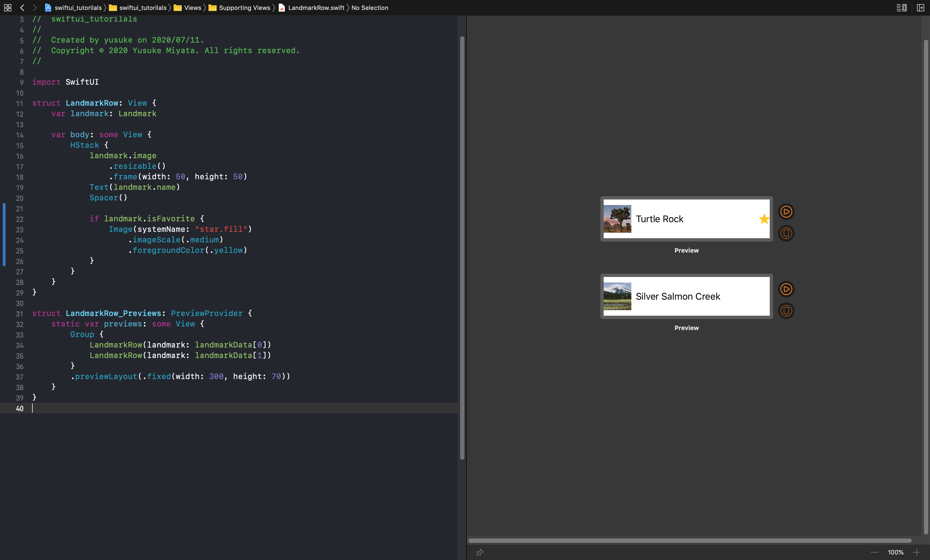
Task: Toggle the pin preview icon
Action: tap(479, 553)
